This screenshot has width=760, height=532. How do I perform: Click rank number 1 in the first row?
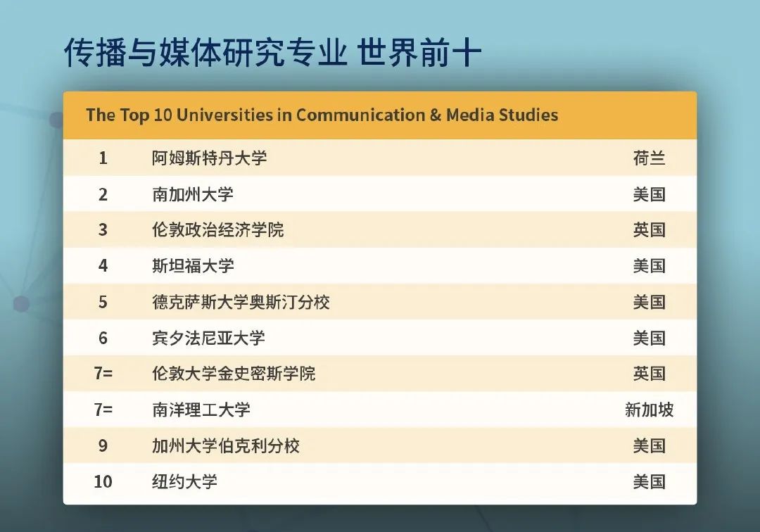103,158
